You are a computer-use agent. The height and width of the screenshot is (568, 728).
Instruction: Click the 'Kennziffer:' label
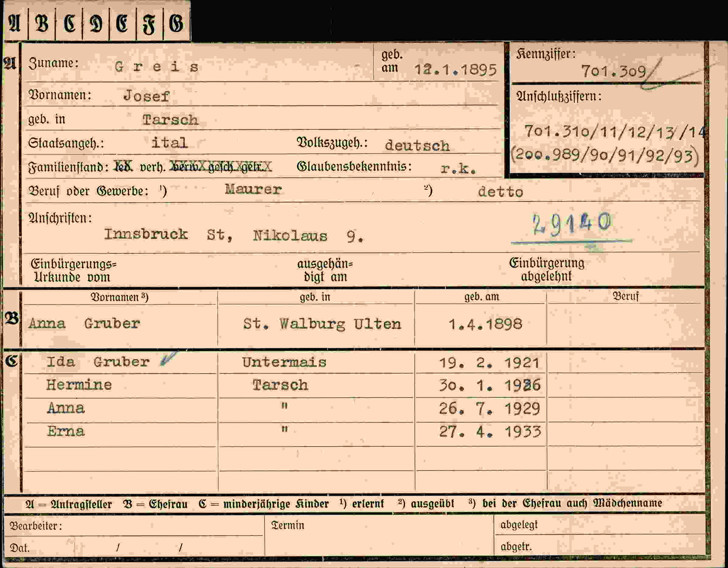point(546,54)
